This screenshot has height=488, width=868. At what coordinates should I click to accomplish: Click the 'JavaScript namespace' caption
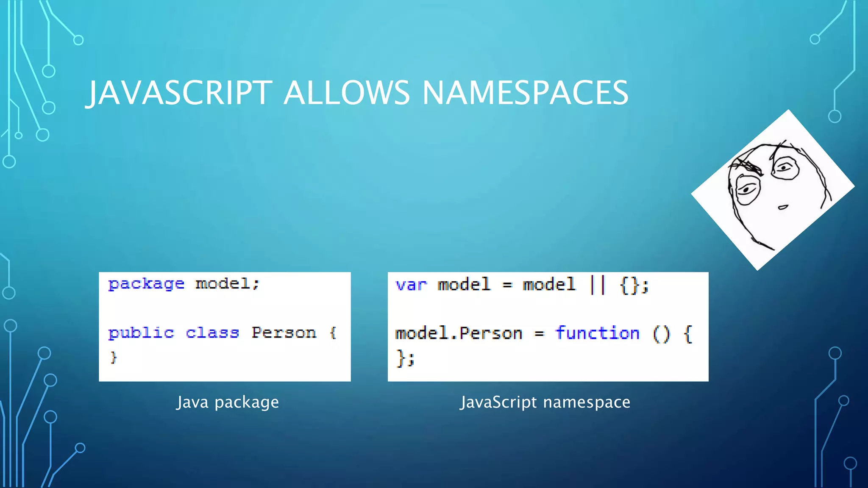pos(545,402)
